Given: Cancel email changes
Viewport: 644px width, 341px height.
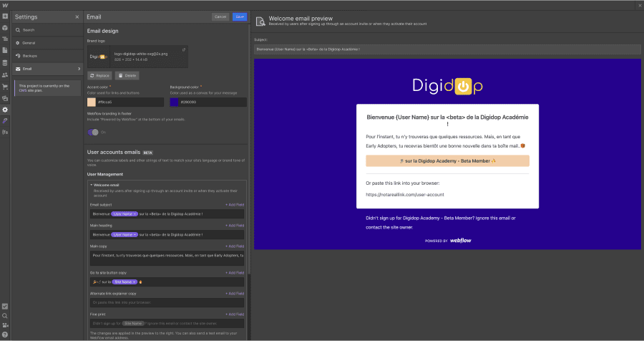Looking at the screenshot, I should (x=220, y=17).
